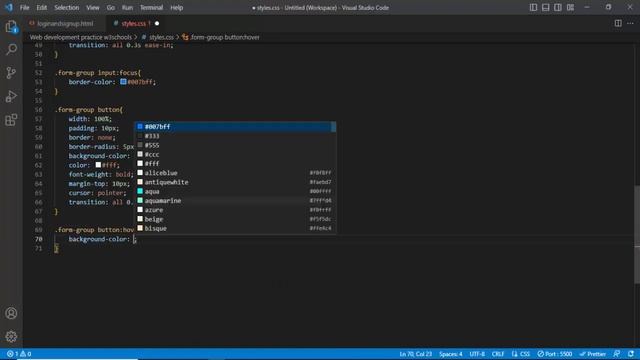Open the Search view icon

click(x=11, y=50)
